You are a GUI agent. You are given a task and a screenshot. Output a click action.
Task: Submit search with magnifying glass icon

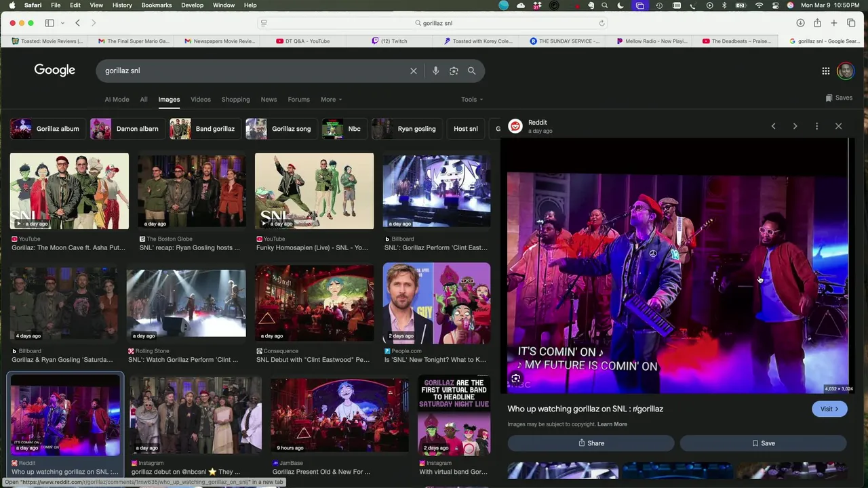pos(471,70)
